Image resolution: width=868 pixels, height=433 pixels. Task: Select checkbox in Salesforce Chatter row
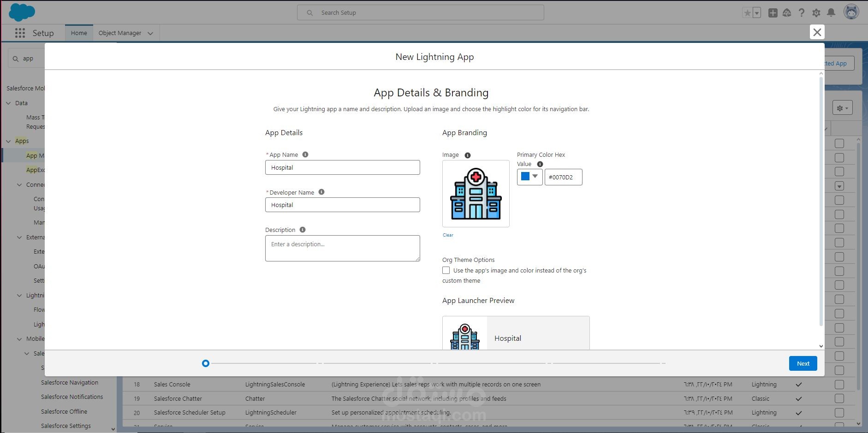[839, 398]
